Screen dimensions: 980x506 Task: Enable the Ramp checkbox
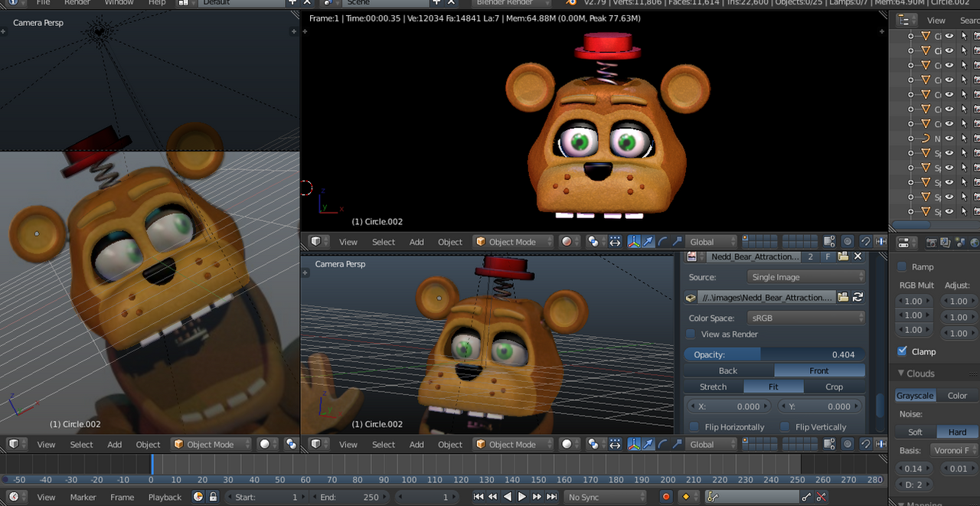(902, 267)
